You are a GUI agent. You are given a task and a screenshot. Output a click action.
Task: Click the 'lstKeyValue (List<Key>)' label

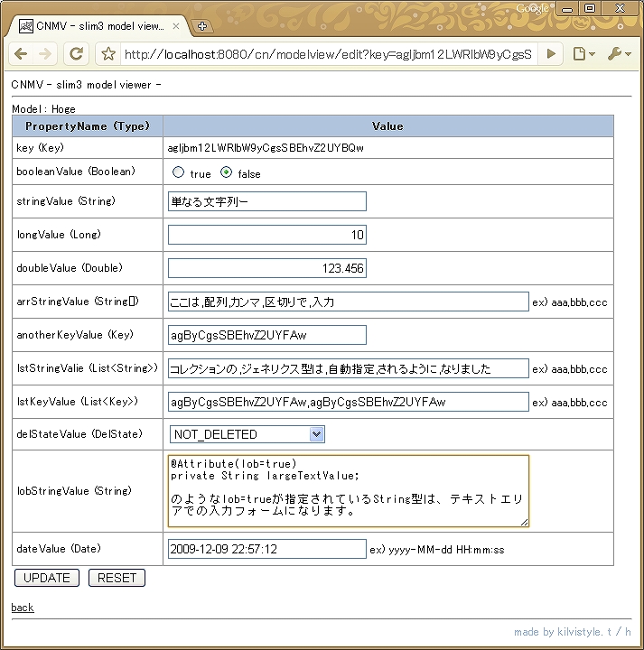77,401
